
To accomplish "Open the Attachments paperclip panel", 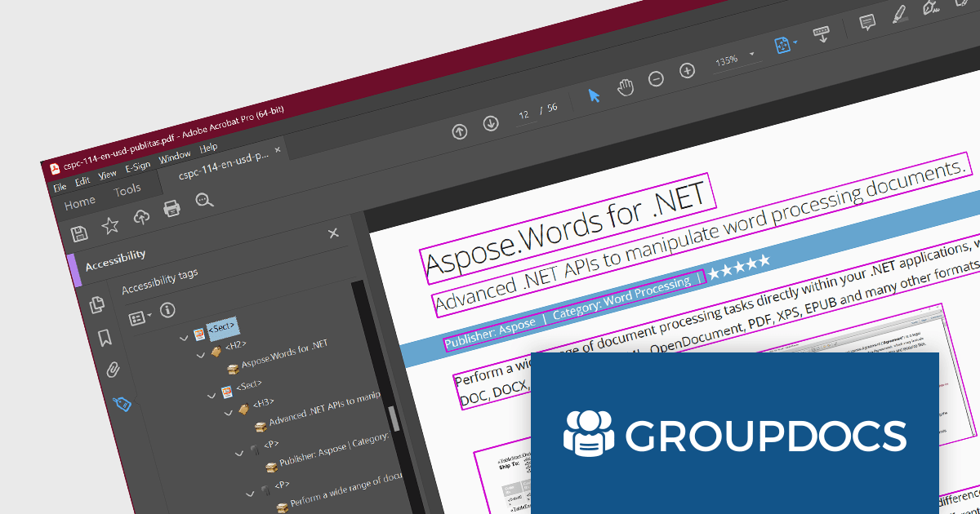I will pyautogui.click(x=114, y=371).
